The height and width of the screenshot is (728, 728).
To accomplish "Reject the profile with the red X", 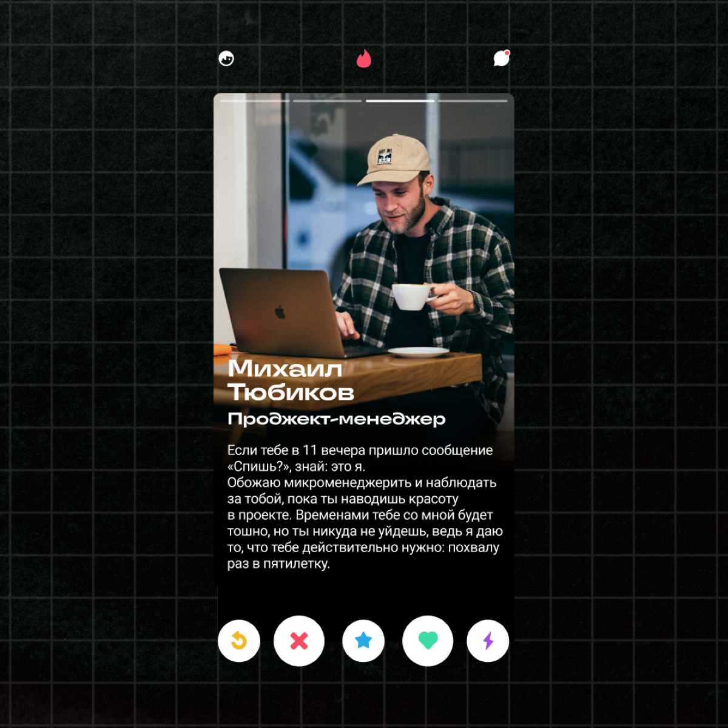I will (299, 641).
